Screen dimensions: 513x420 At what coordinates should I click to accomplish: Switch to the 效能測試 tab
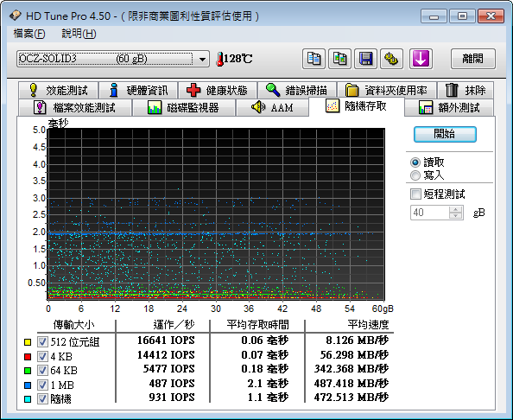tap(58, 90)
